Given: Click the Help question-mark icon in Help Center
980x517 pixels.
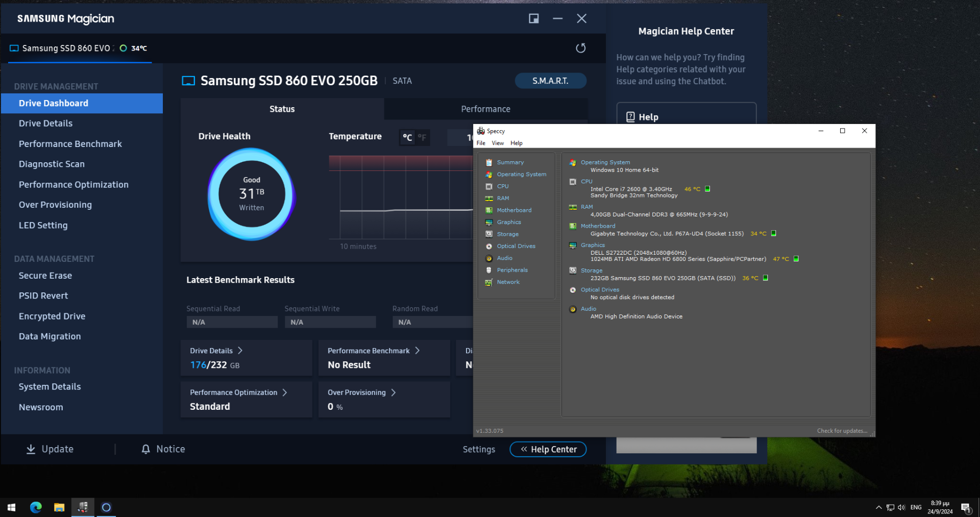Looking at the screenshot, I should 630,117.
